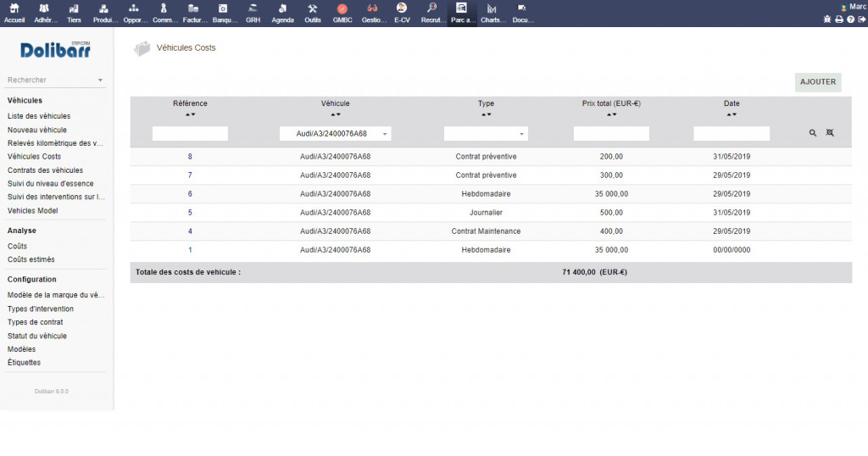Sort by Référence using its sort arrows
Viewport: 868px width, 456px height.
click(x=190, y=114)
